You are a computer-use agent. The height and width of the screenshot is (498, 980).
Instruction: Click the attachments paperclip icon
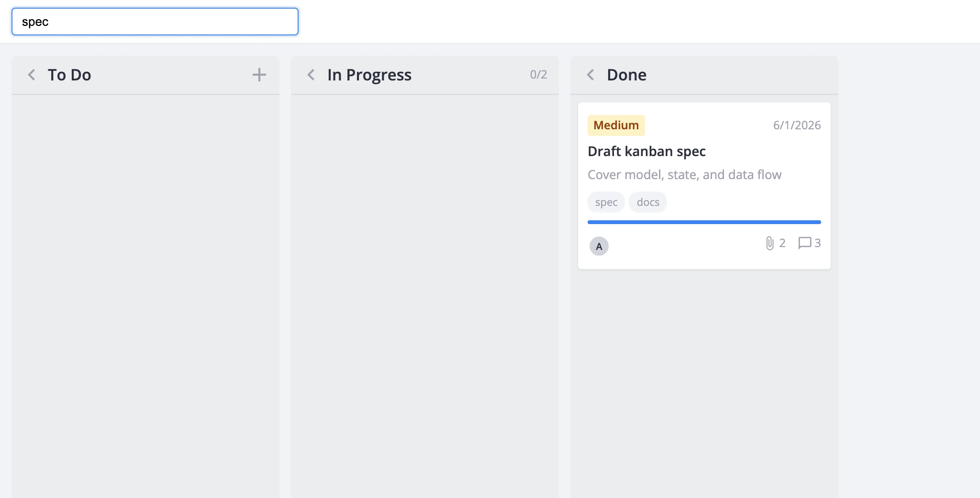(769, 243)
